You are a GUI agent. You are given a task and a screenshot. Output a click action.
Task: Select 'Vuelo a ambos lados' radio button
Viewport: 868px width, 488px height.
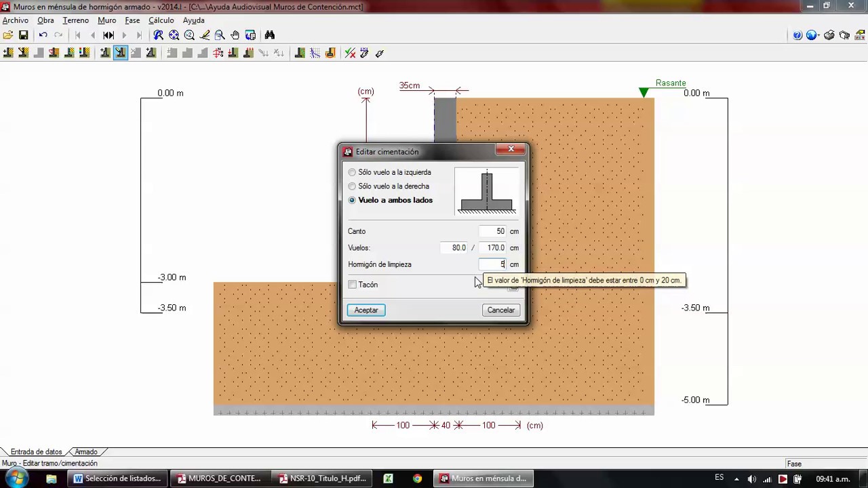point(352,200)
